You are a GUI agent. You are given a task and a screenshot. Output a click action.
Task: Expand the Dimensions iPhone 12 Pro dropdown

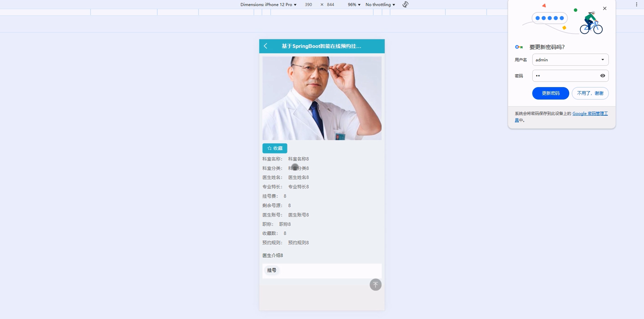click(268, 4)
